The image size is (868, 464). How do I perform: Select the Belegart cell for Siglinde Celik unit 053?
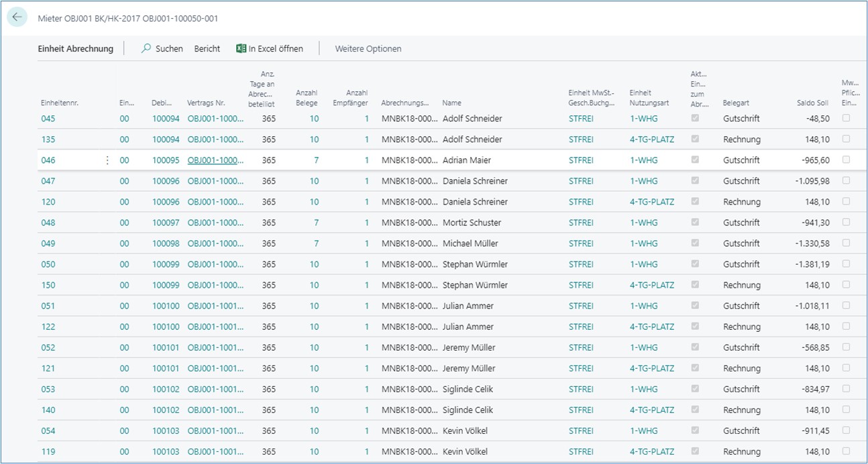point(741,389)
